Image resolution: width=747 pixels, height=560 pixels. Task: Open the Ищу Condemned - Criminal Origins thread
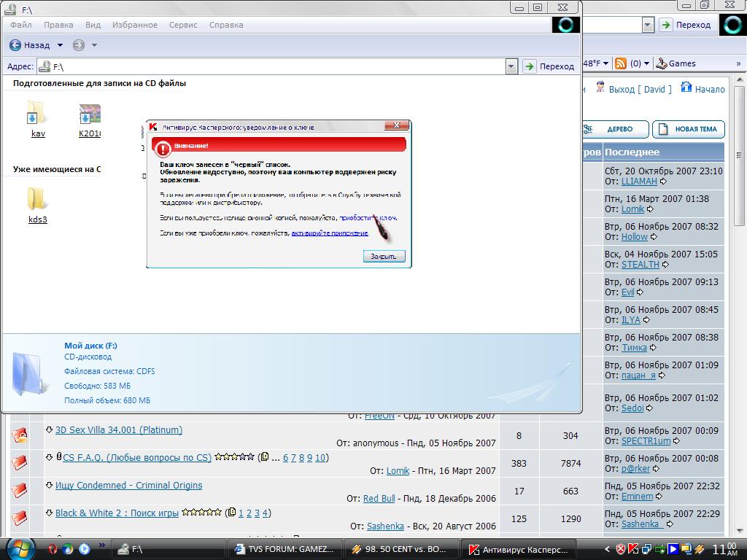(x=128, y=486)
